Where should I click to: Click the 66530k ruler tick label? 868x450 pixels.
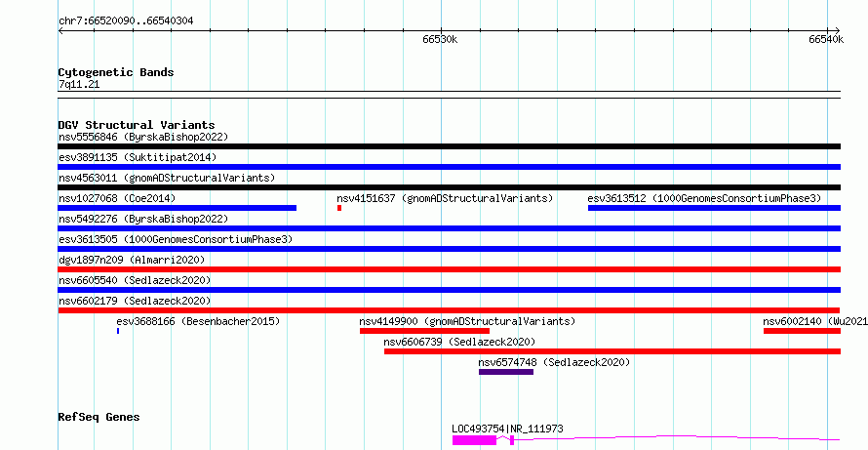pos(440,39)
